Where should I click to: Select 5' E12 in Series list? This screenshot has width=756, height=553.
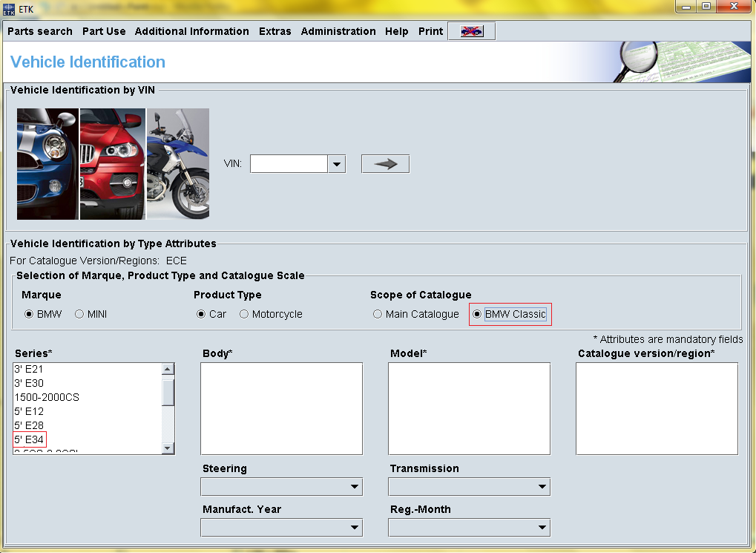tap(88, 411)
